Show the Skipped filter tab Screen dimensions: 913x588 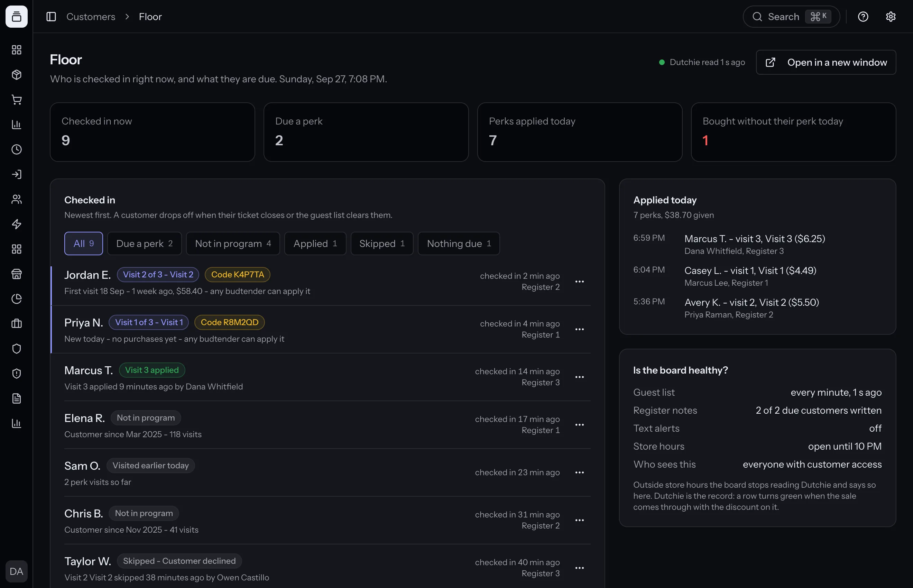(x=382, y=244)
